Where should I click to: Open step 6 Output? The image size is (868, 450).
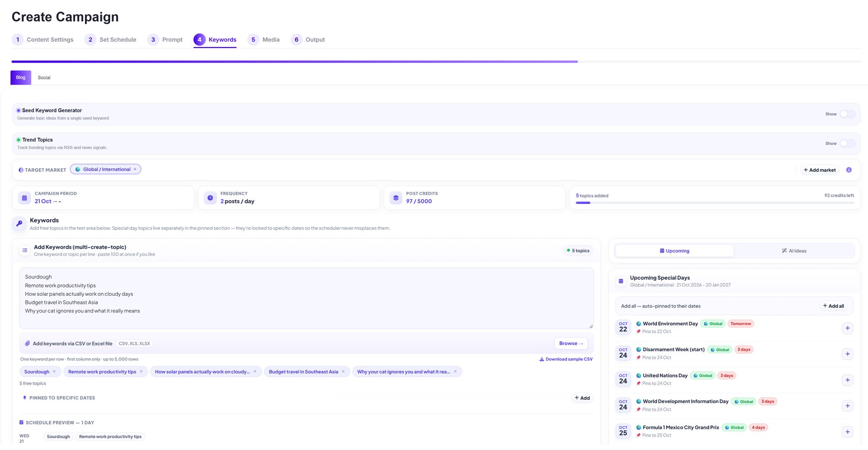pyautogui.click(x=308, y=40)
